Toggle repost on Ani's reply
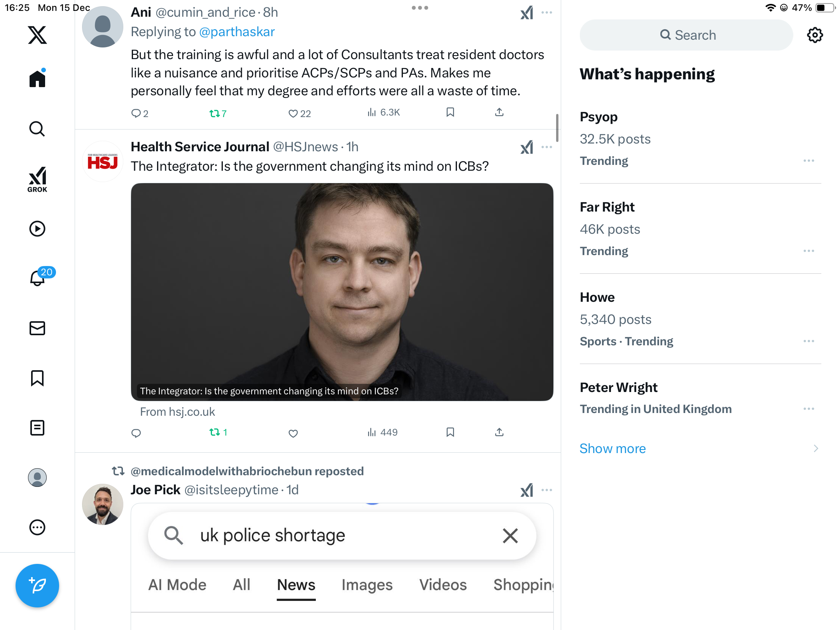Screen dimensions: 840x630 215,113
